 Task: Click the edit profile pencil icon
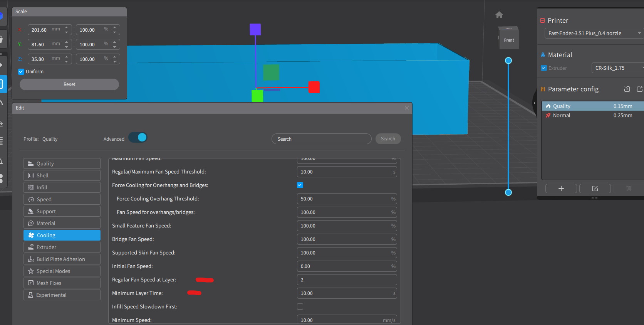coord(595,189)
